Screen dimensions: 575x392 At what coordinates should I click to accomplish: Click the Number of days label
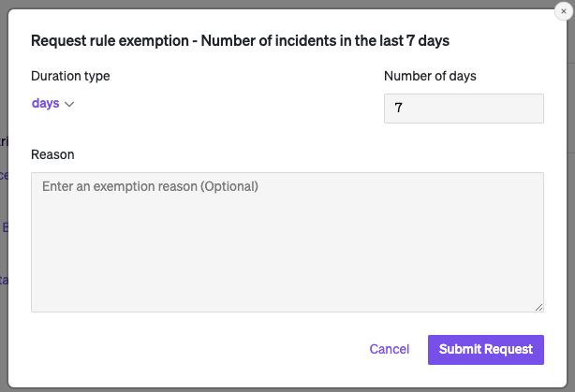coord(430,76)
